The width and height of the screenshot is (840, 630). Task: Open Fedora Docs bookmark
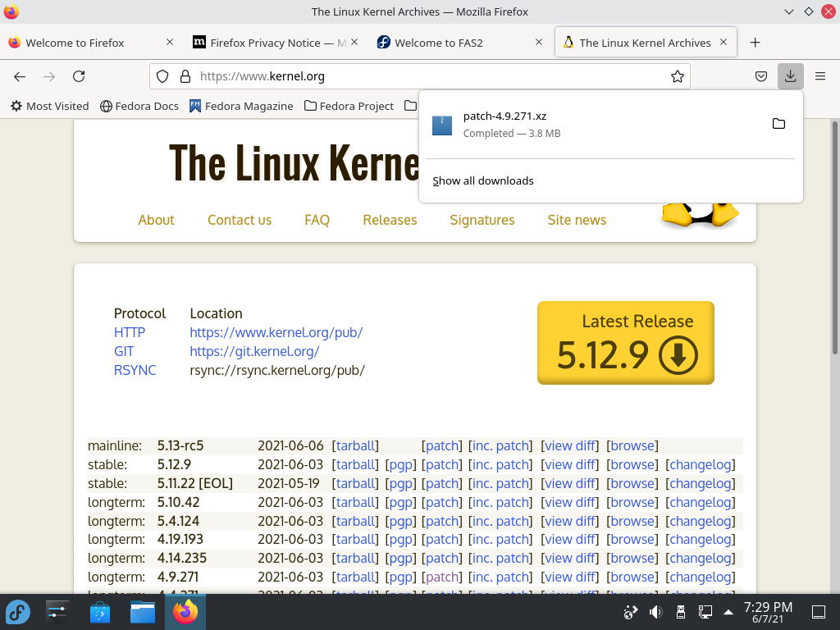pyautogui.click(x=139, y=106)
